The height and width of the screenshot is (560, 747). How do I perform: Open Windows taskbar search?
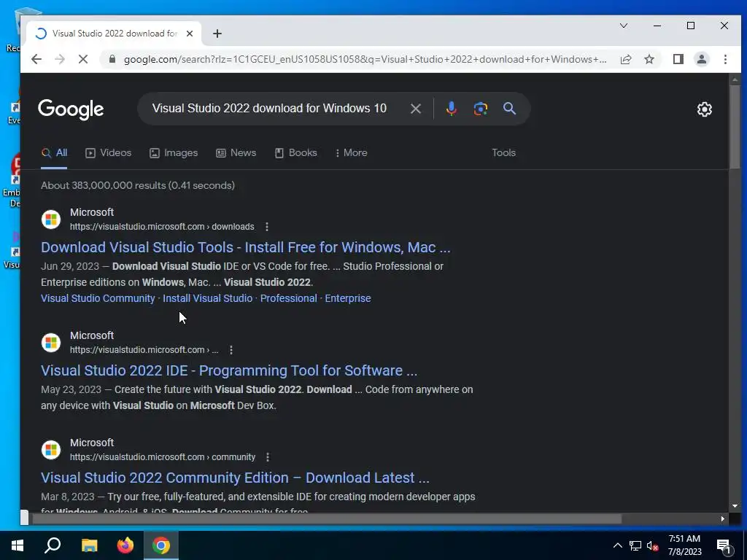coord(53,545)
